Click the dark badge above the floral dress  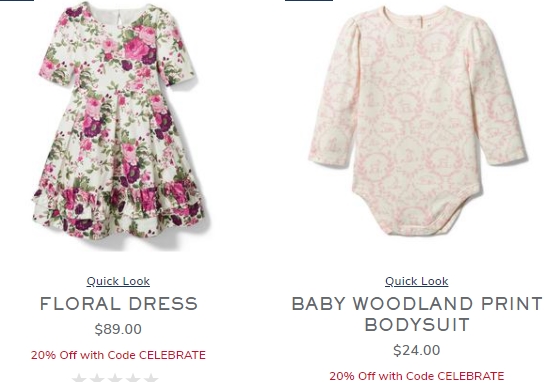[x=17, y=0]
